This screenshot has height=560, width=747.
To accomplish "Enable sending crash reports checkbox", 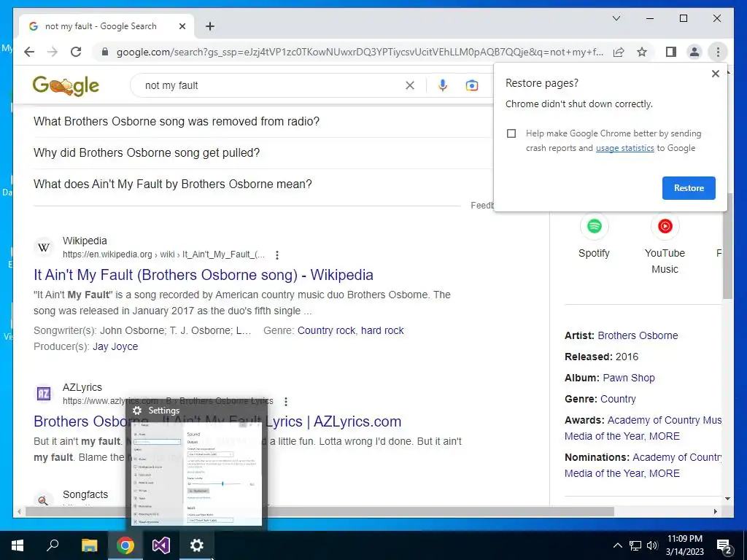I will (x=511, y=133).
